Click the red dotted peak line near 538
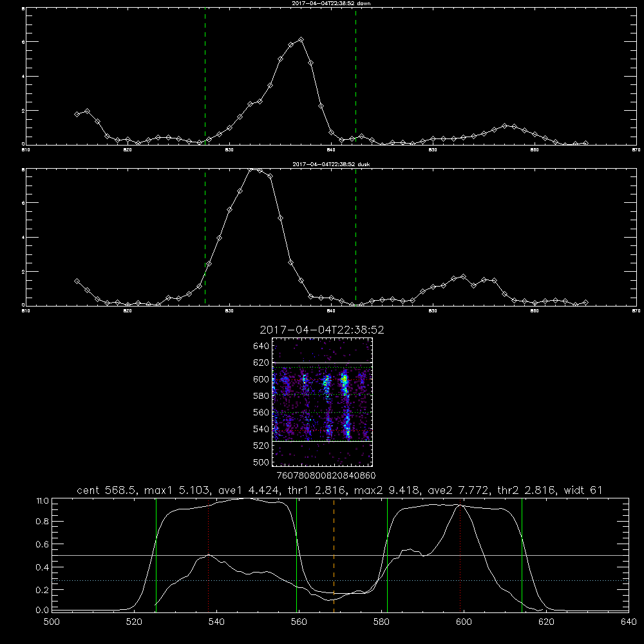Image resolution: width=644 pixels, height=644 pixels. 208,555
